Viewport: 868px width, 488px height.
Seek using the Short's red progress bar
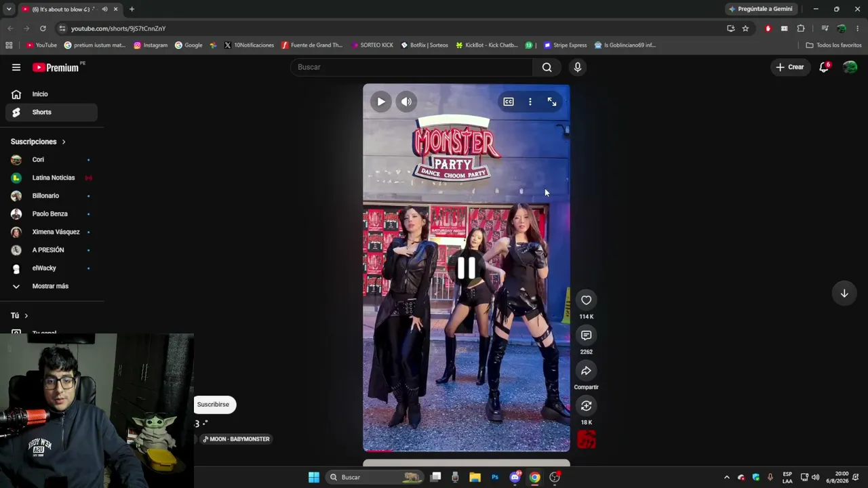pyautogui.click(x=467, y=450)
